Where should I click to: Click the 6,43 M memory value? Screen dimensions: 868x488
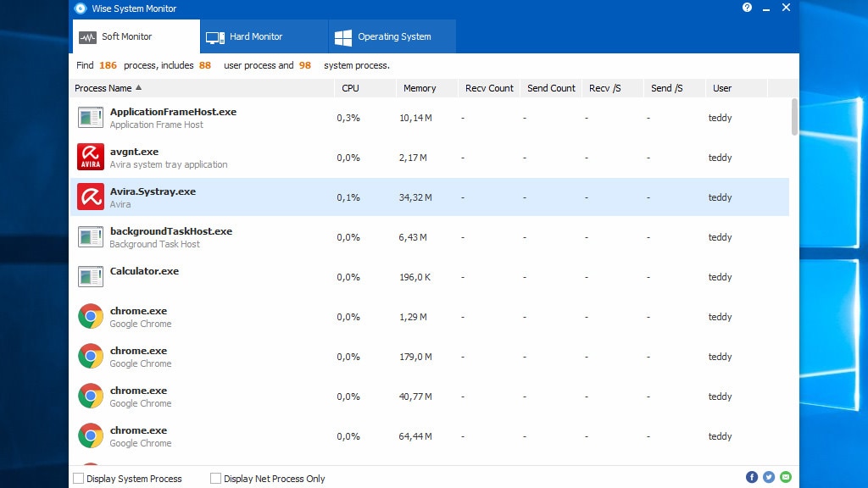point(413,237)
